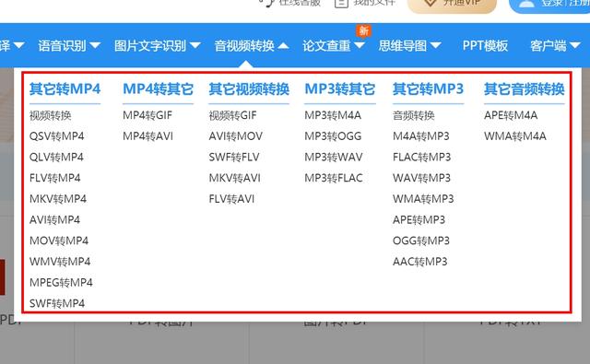Image resolution: width=590 pixels, height=364 pixels.
Task: Select APE转M4A link
Action: coord(511,115)
